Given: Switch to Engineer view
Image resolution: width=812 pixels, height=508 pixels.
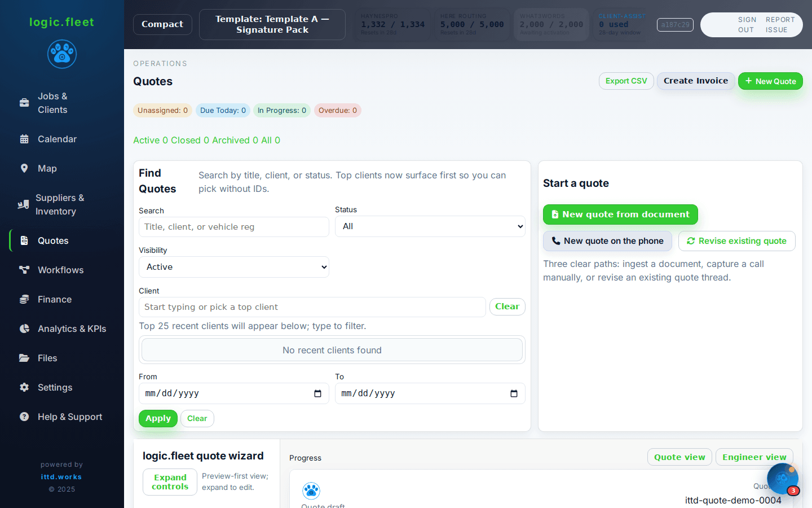Looking at the screenshot, I should [754, 457].
